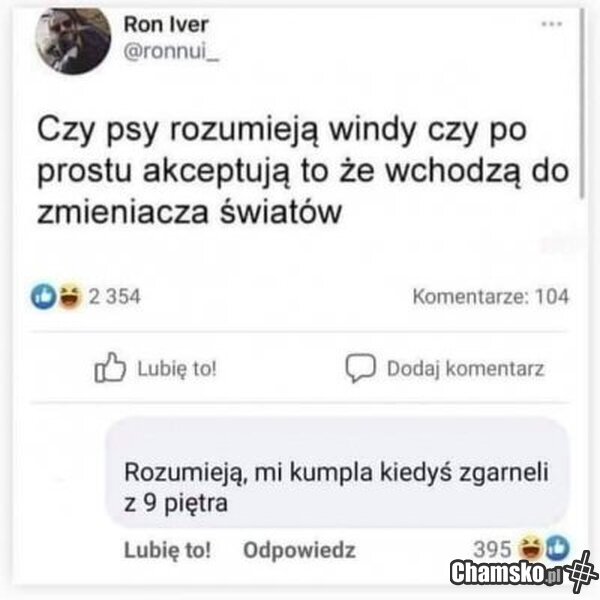This screenshot has width=600, height=600.
Task: Click the speech bubble comment icon
Action: tap(360, 368)
